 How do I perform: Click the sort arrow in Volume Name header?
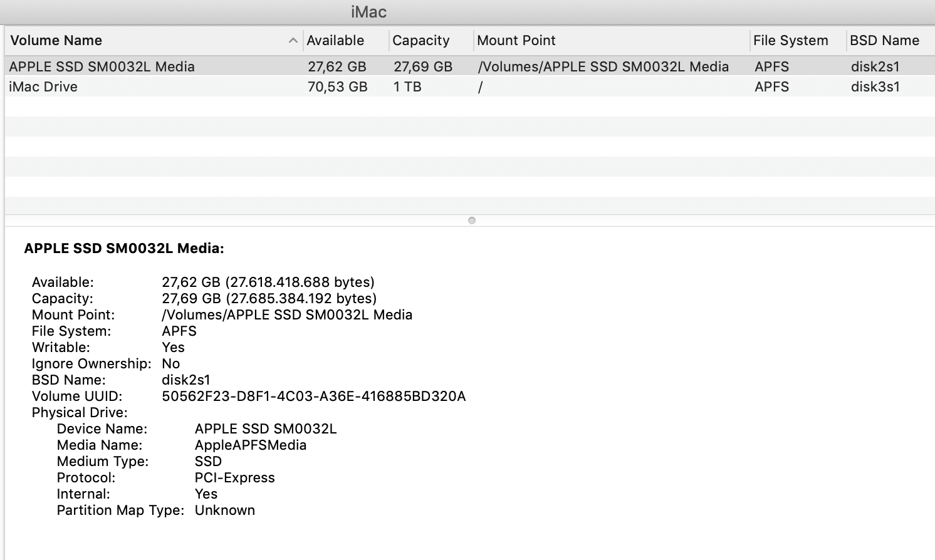pos(293,41)
